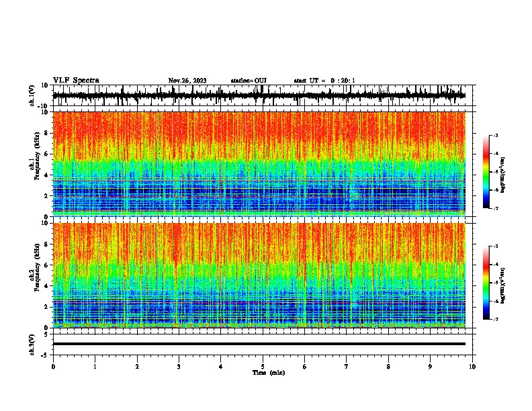Click the '-3' label on ch.1 color bar
Image resolution: width=532 pixels, height=411 pixels.
pyautogui.click(x=495, y=135)
